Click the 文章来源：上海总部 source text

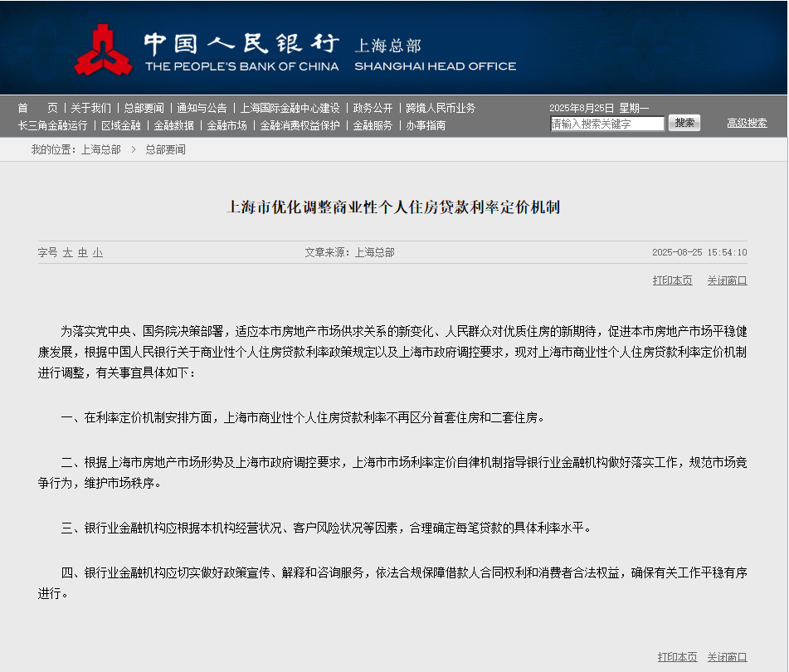[x=350, y=252]
